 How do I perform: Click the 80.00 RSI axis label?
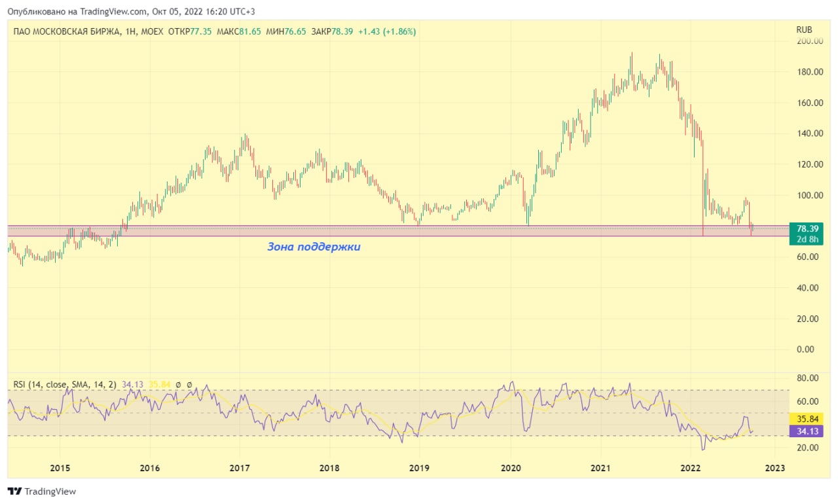[x=809, y=378]
